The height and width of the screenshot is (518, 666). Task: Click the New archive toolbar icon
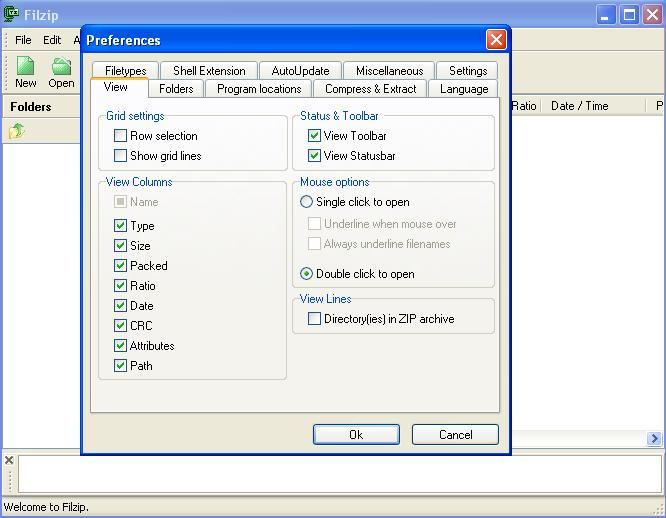[25, 72]
